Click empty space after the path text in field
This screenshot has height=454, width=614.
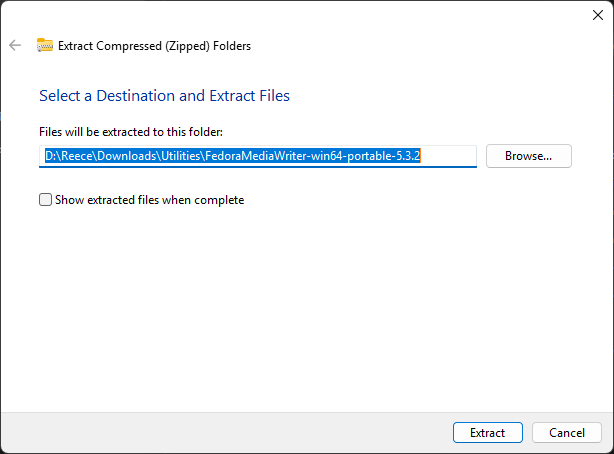(448, 156)
